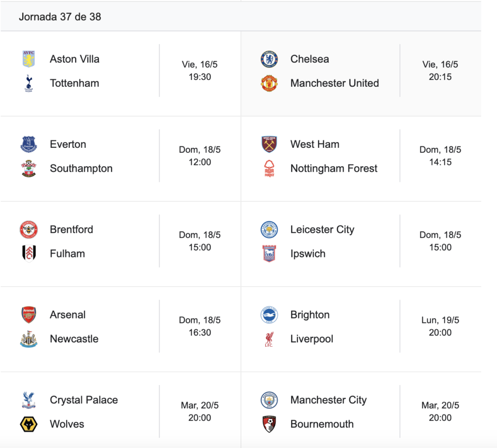Click the Liverpool LFC liver bird logo
The height and width of the screenshot is (448, 497).
coord(269,339)
